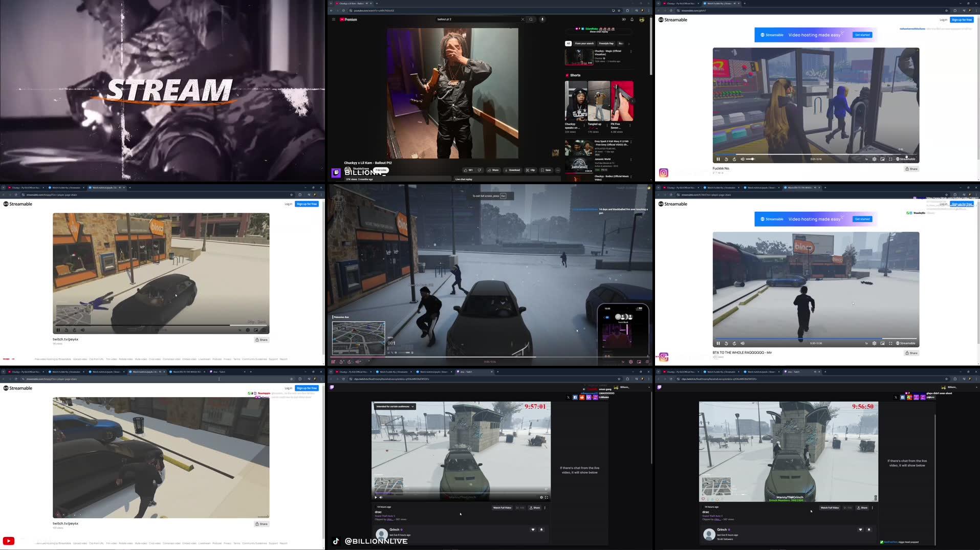980x550 pixels.
Task: Open the 1x speed menu on the 'BTA' player
Action: [866, 343]
